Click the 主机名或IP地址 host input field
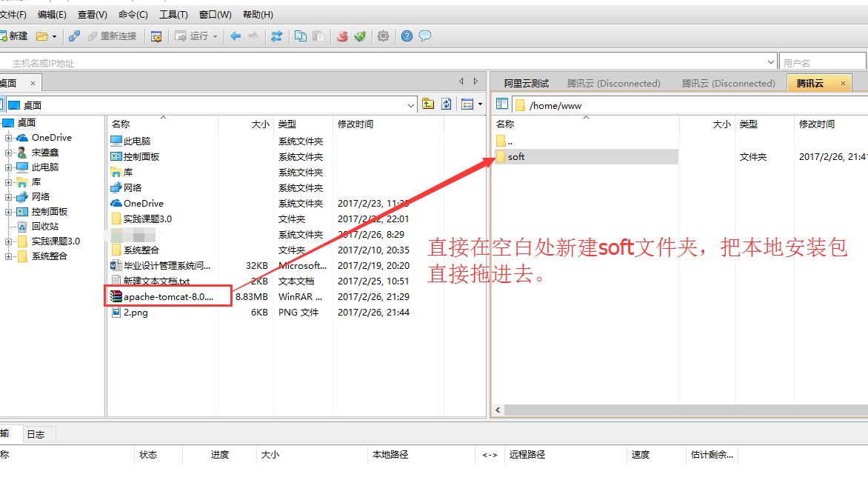868x500 pixels. (x=387, y=62)
